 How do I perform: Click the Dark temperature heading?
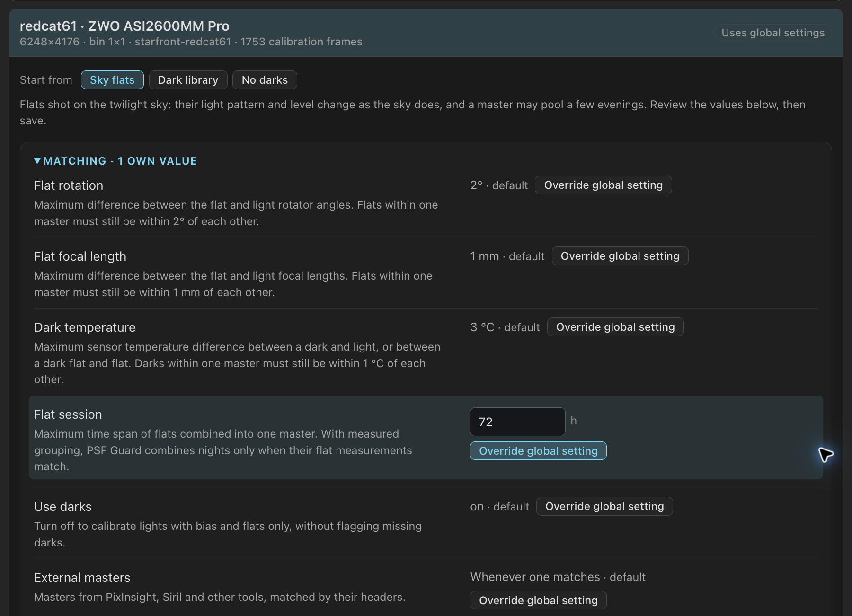tap(85, 327)
